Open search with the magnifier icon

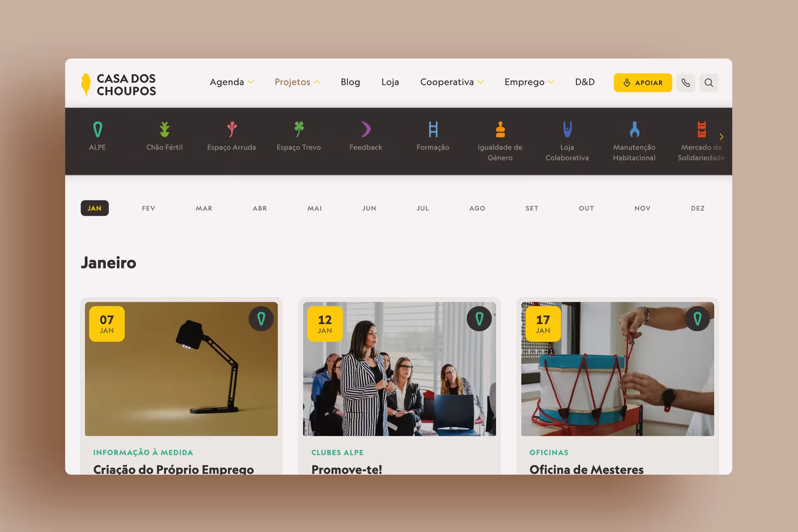(709, 83)
